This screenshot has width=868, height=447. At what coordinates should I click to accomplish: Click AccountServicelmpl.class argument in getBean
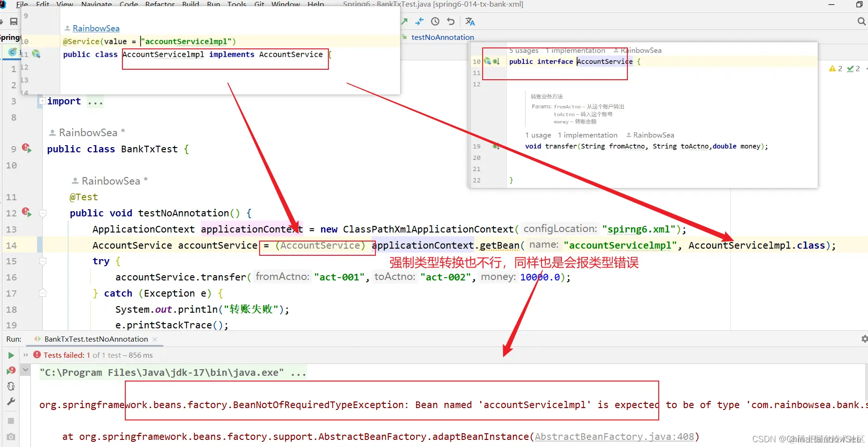pyautogui.click(x=756, y=245)
